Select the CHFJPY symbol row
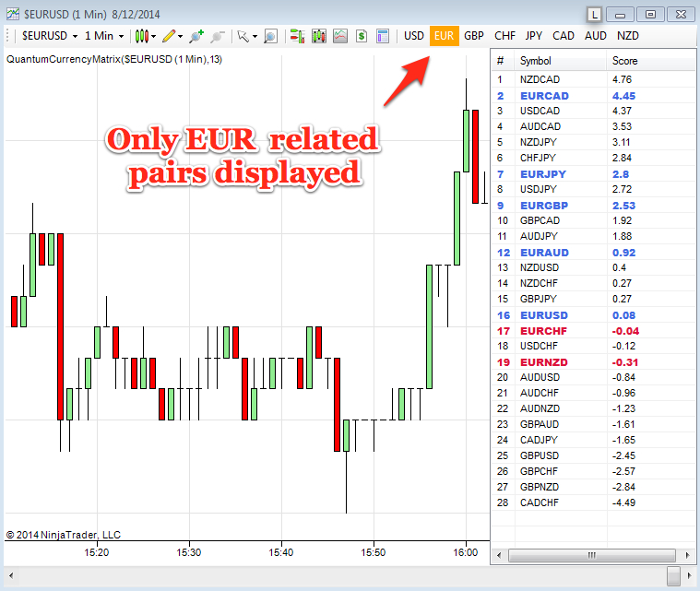 pyautogui.click(x=593, y=158)
